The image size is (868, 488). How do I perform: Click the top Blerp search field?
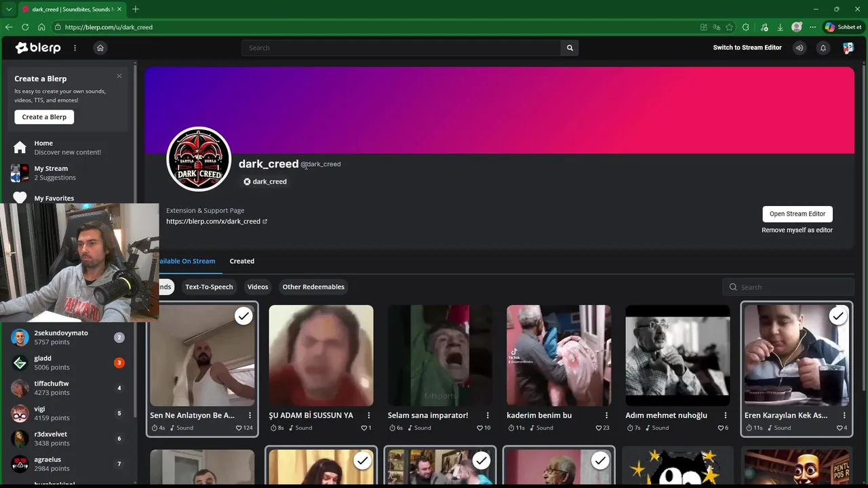tap(401, 48)
